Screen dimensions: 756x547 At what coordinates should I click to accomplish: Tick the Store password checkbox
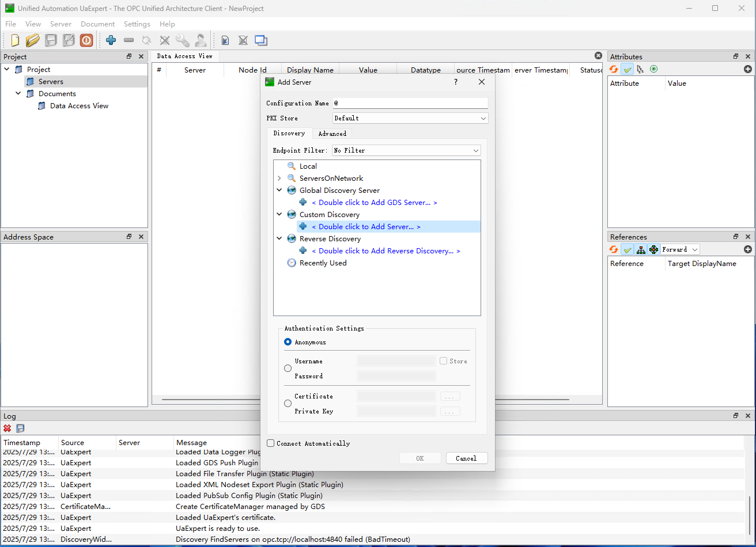click(443, 361)
